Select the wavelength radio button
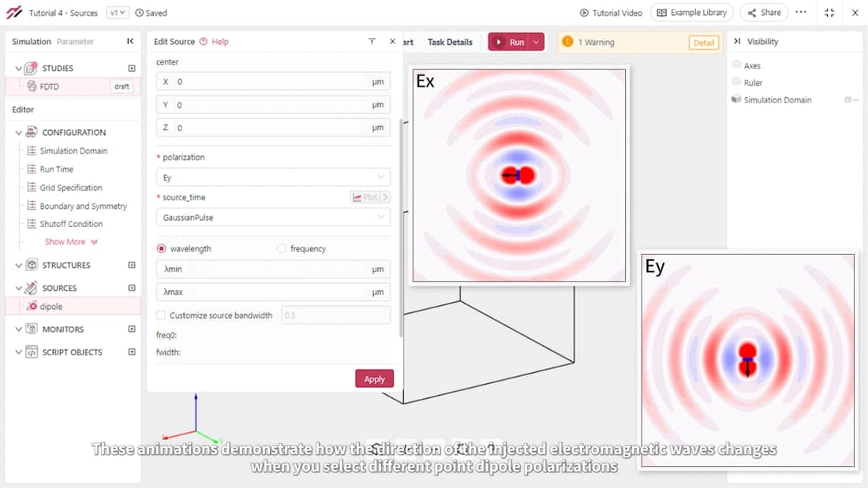The image size is (868, 488). pos(162,248)
